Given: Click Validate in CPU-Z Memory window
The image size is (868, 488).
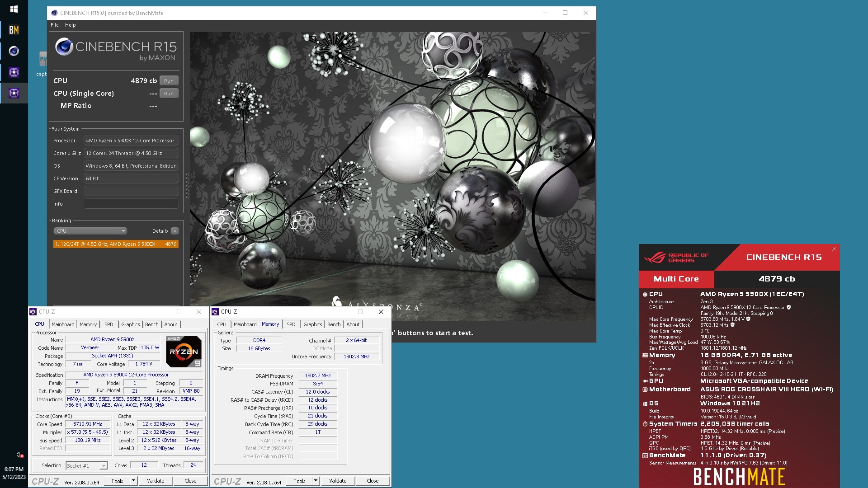Looking at the screenshot, I should click(338, 481).
